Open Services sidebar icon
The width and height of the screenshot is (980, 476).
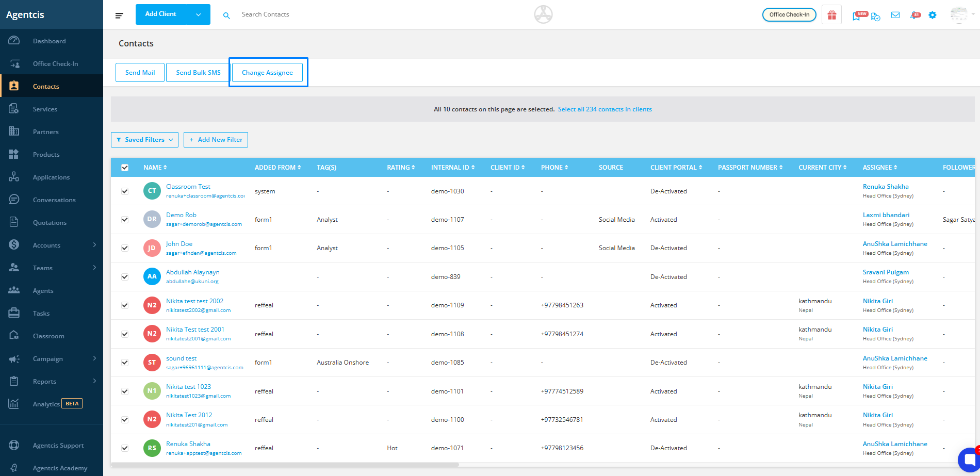tap(14, 109)
